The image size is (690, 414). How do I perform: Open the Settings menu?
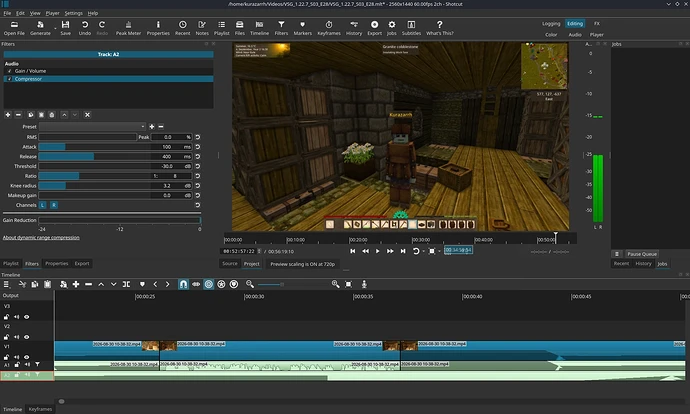click(x=73, y=13)
